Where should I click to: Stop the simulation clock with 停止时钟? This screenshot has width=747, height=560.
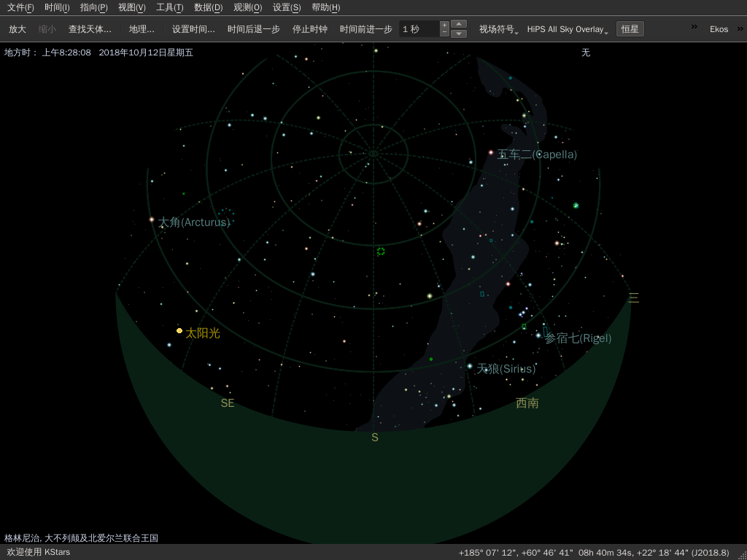(x=309, y=29)
